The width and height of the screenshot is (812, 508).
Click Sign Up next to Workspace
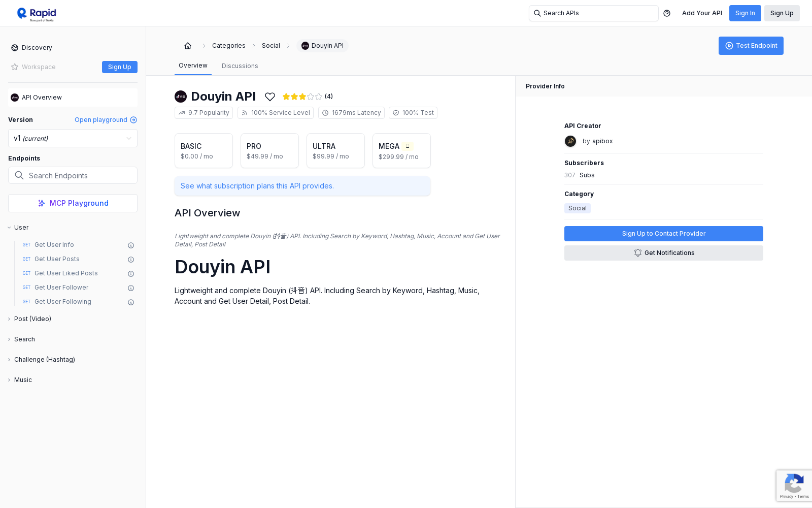point(120,67)
